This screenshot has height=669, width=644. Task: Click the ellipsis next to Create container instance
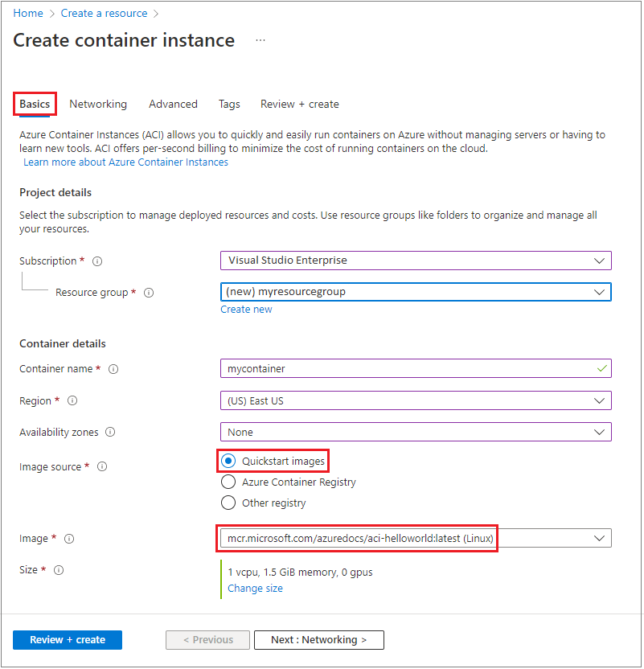click(x=260, y=40)
